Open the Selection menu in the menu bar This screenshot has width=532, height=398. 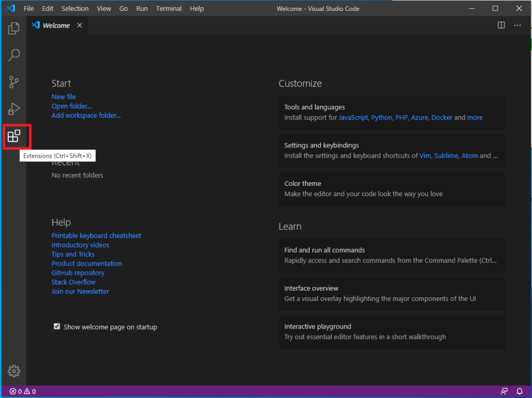[x=75, y=8]
